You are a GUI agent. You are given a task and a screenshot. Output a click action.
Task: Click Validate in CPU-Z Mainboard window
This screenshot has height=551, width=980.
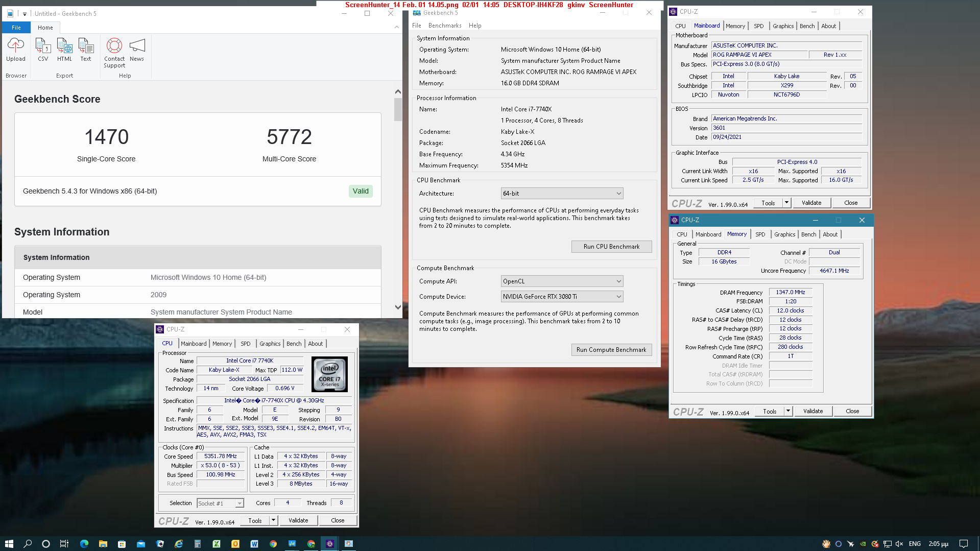coord(811,203)
